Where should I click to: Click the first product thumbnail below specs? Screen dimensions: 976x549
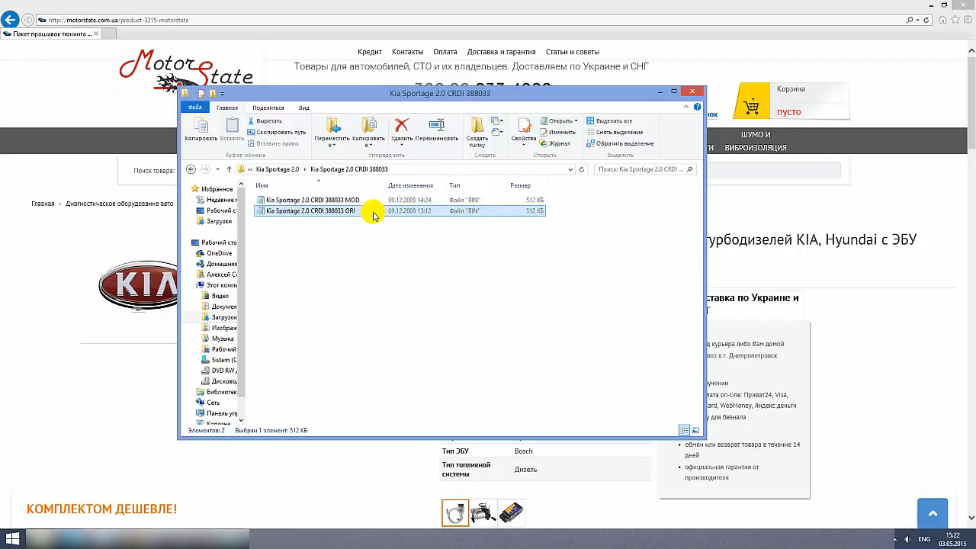(455, 513)
